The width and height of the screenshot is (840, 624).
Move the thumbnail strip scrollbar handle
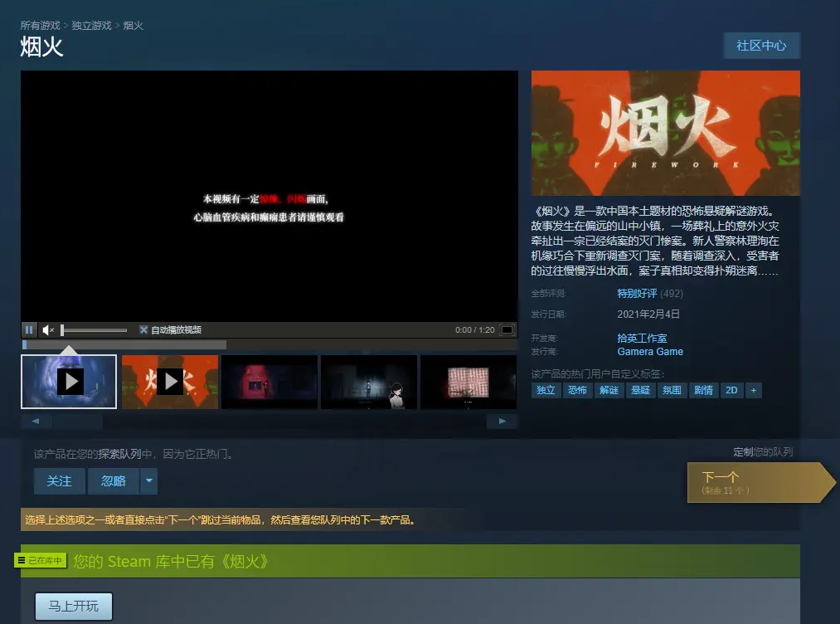click(x=78, y=422)
